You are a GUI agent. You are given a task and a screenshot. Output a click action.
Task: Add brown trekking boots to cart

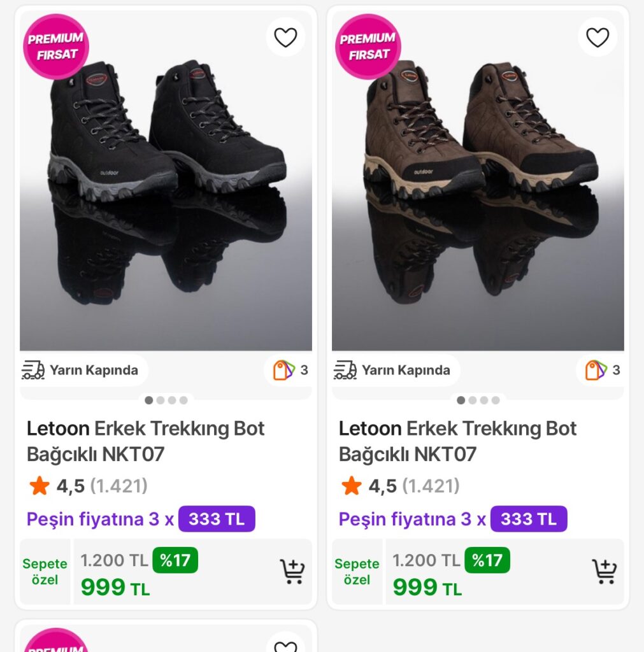(605, 572)
